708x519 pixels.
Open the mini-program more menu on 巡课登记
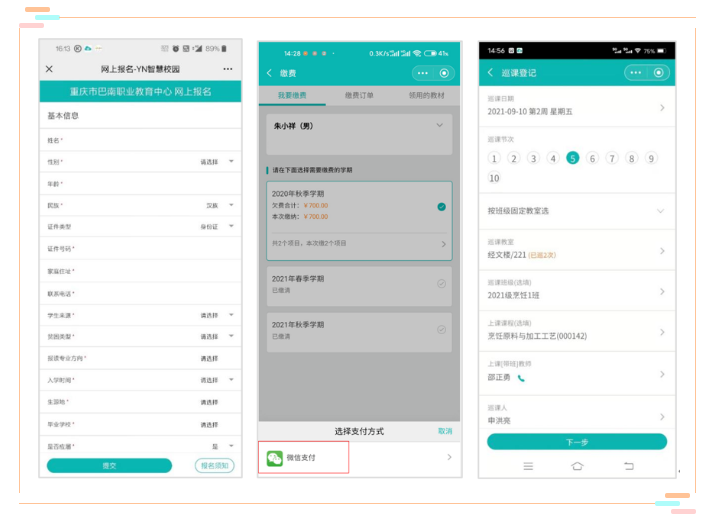637,73
